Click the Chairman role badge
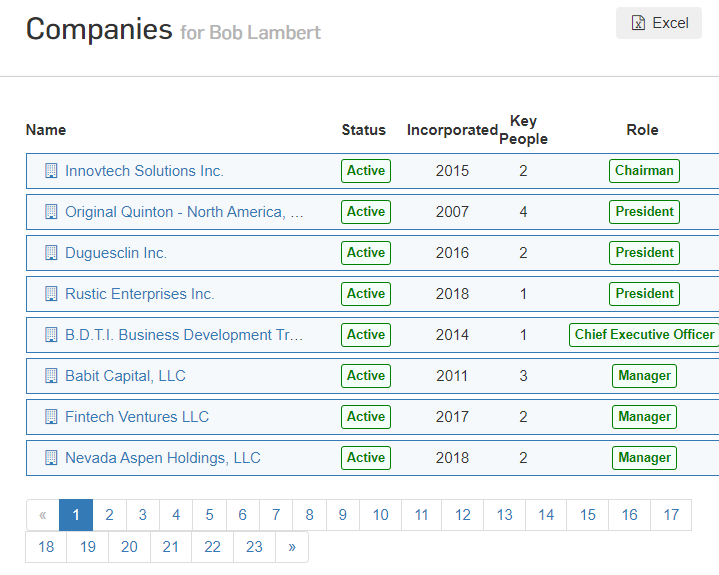719x575 pixels. click(x=644, y=171)
